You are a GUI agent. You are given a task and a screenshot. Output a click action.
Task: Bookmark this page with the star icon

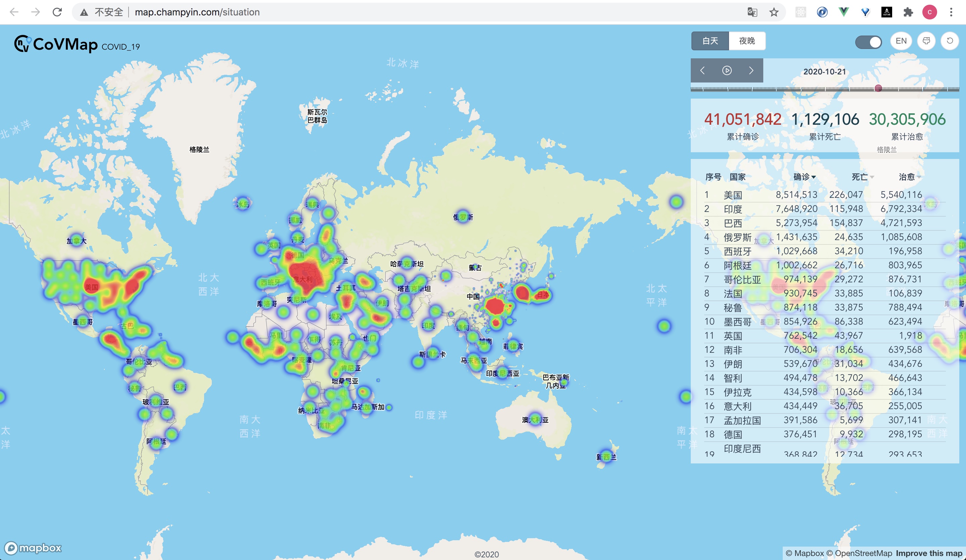(x=774, y=12)
